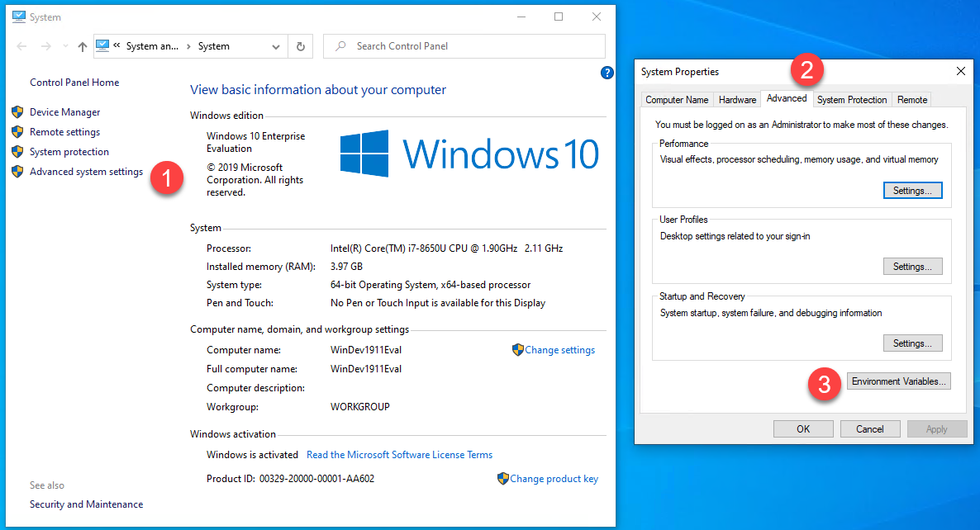The height and width of the screenshot is (530, 980).
Task: Click Cancel in System Properties dialog
Action: (x=870, y=428)
